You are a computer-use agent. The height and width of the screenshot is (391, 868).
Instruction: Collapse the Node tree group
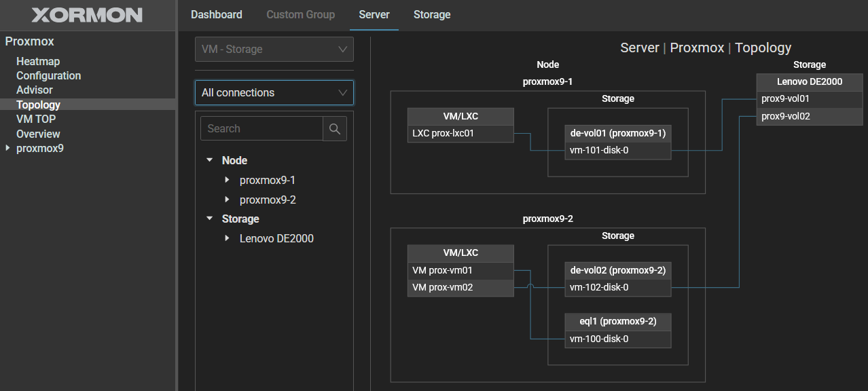(x=209, y=161)
